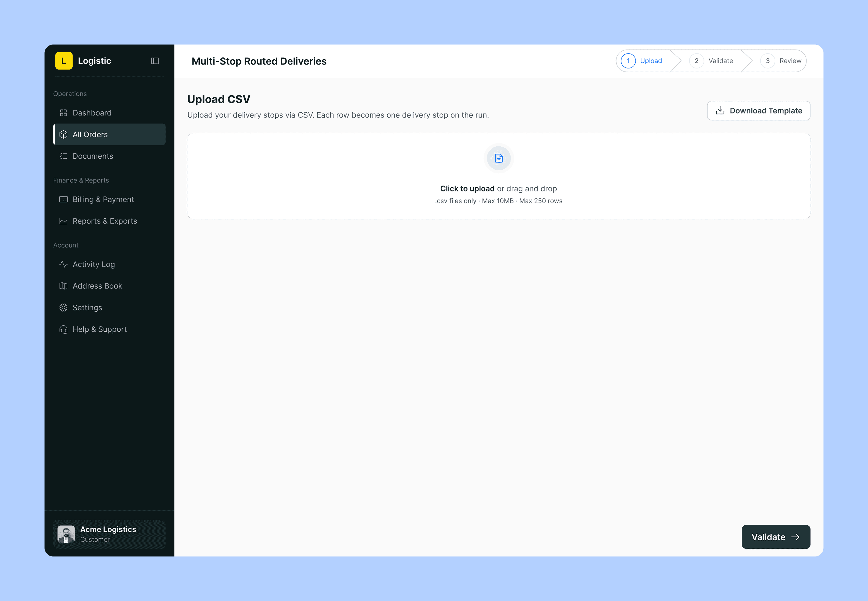Select step 2 Validate in the stepper
The image size is (868, 601).
711,61
